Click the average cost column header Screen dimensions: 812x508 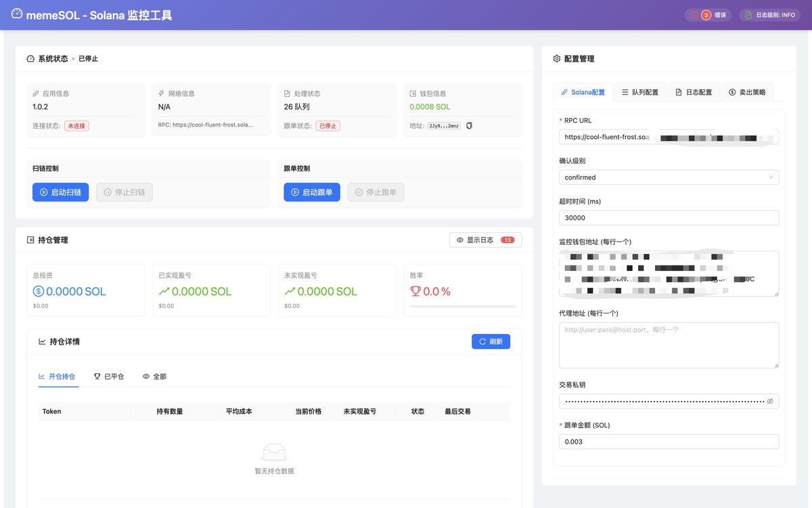click(x=239, y=411)
